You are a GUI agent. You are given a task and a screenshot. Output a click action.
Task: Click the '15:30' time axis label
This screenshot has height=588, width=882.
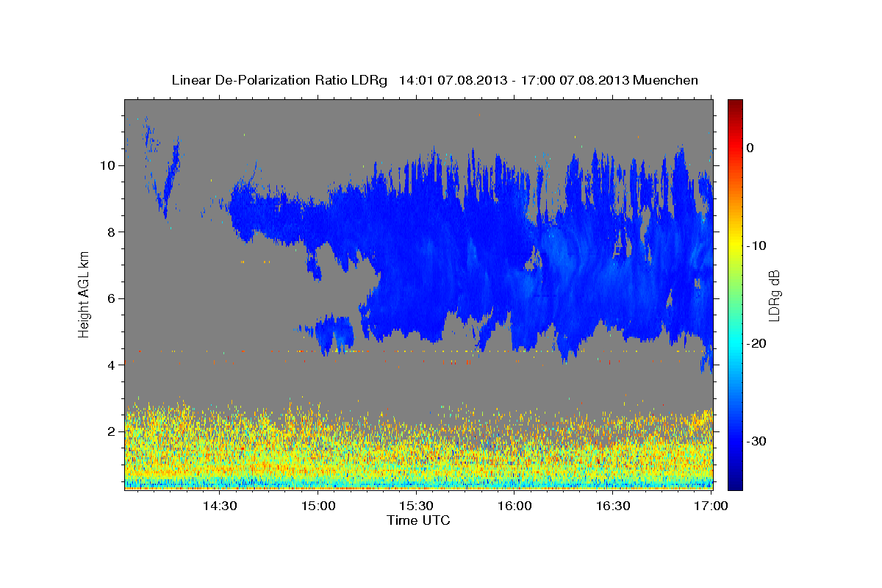pyautogui.click(x=416, y=506)
